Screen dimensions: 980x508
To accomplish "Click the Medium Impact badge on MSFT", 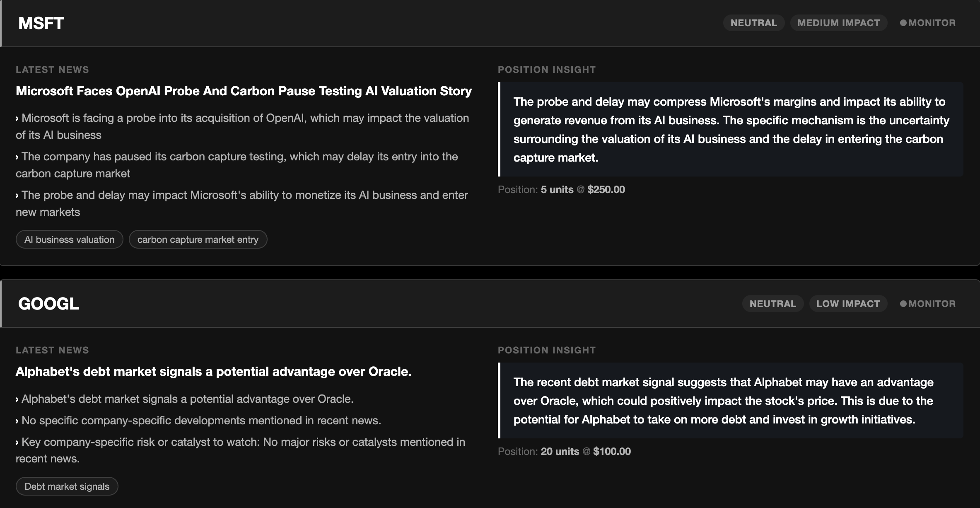I will point(838,23).
